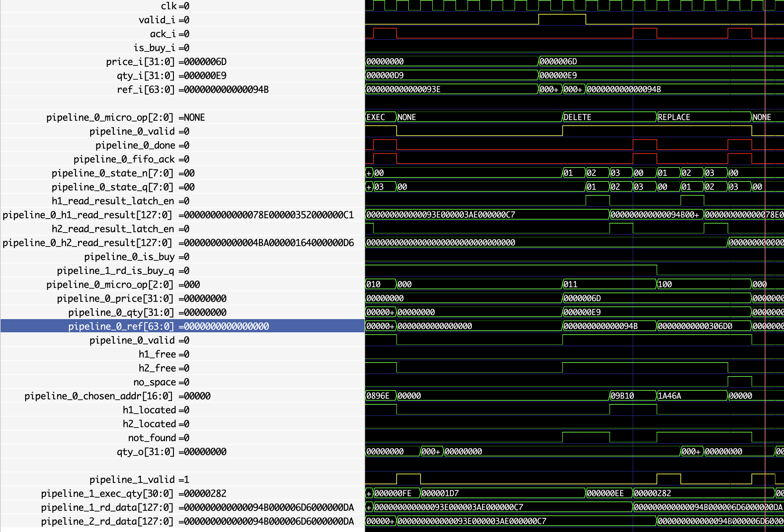784x532 pixels.
Task: Click the 000000000000093E segment in ref_i waveform
Action: click(451, 89)
